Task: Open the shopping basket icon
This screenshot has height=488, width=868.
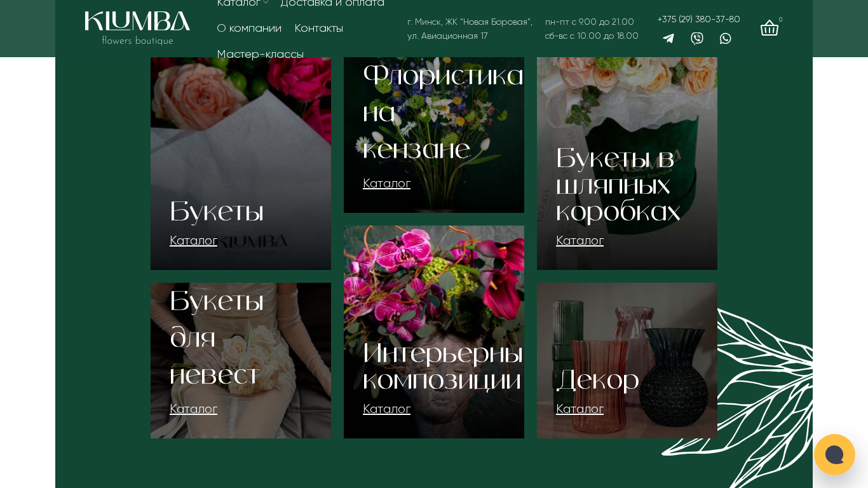Action: click(x=770, y=28)
